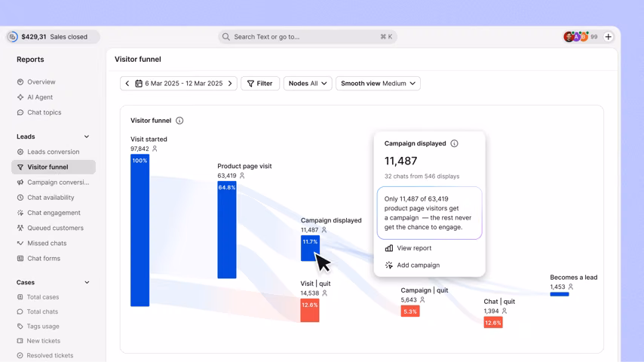This screenshot has height=362, width=644.
Task: Click the Sales closed logo icon
Action: pos(13,36)
